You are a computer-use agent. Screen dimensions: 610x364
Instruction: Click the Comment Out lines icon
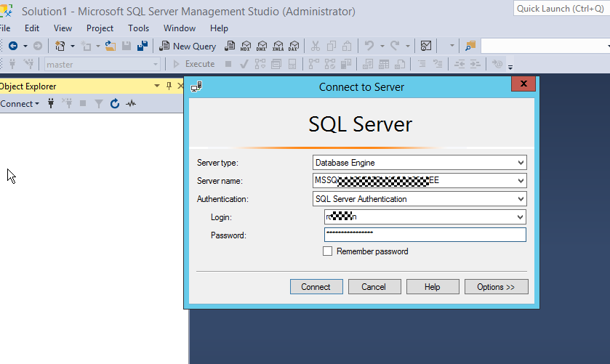coord(422,64)
